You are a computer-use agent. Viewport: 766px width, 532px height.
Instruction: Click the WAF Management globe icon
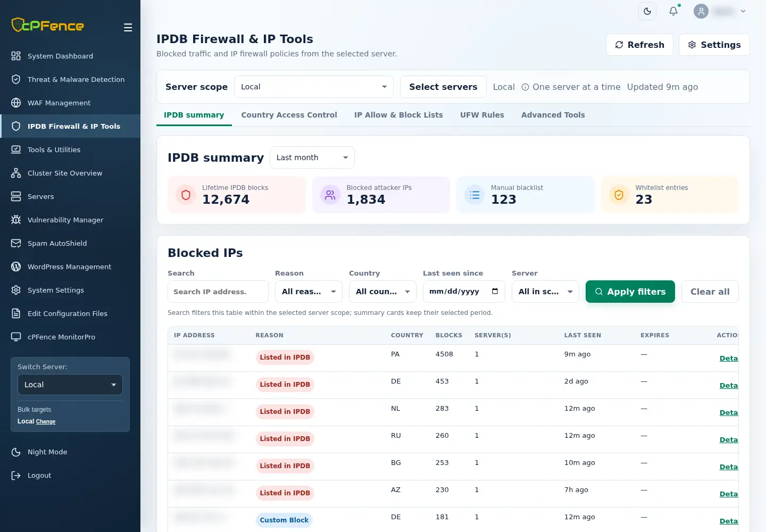point(16,103)
